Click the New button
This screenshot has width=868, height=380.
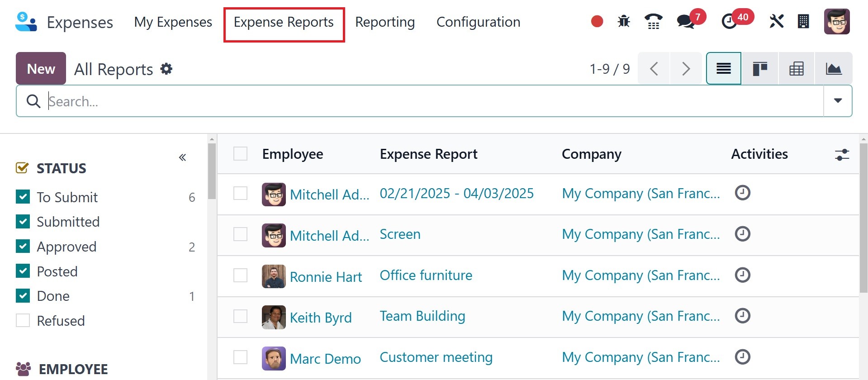41,69
